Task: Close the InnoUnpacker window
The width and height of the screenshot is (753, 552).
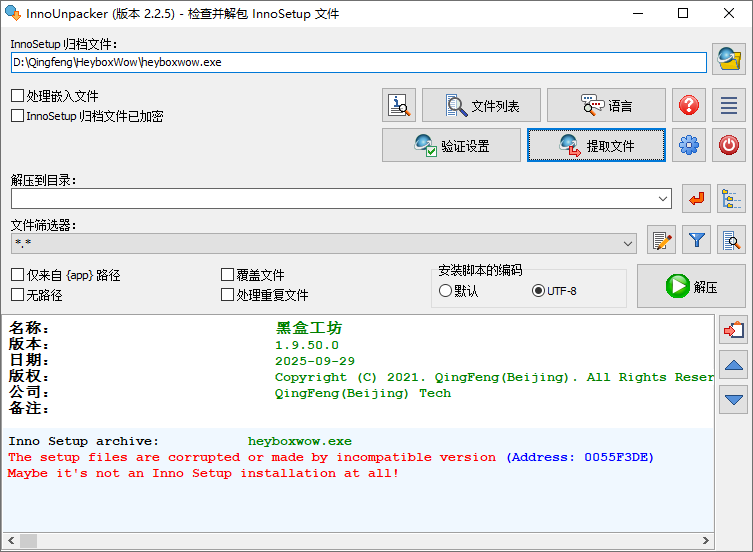Action: (x=729, y=13)
